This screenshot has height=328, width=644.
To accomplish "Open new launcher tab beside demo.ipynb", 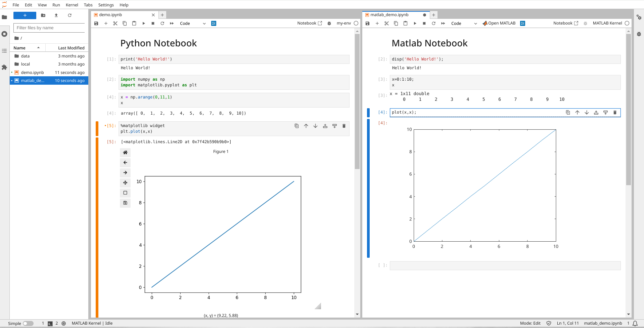I will tap(162, 15).
